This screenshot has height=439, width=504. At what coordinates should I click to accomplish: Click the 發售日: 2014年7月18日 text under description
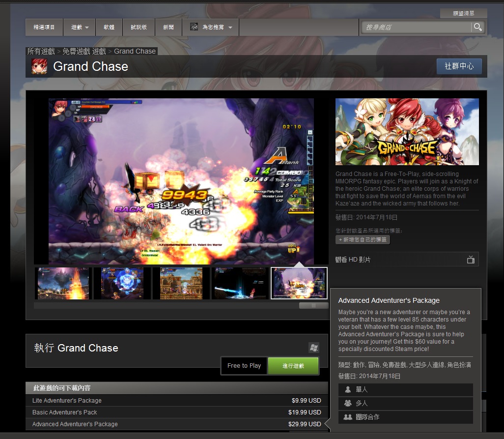point(366,217)
